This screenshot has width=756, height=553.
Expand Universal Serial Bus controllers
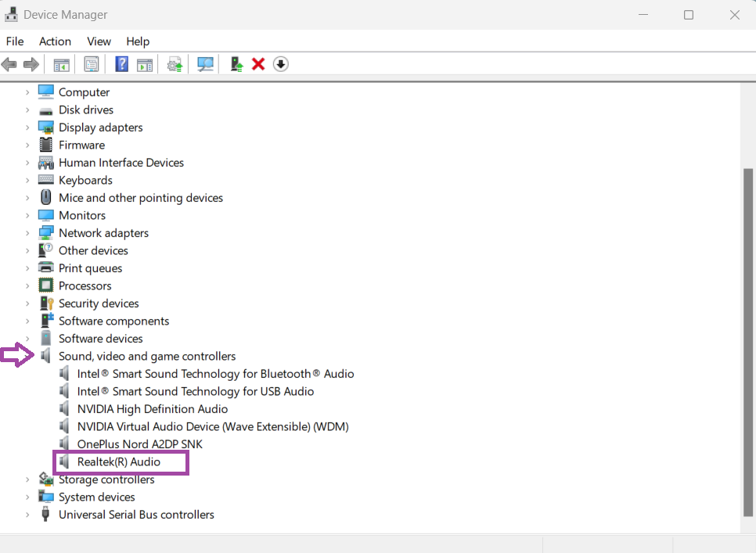click(27, 515)
